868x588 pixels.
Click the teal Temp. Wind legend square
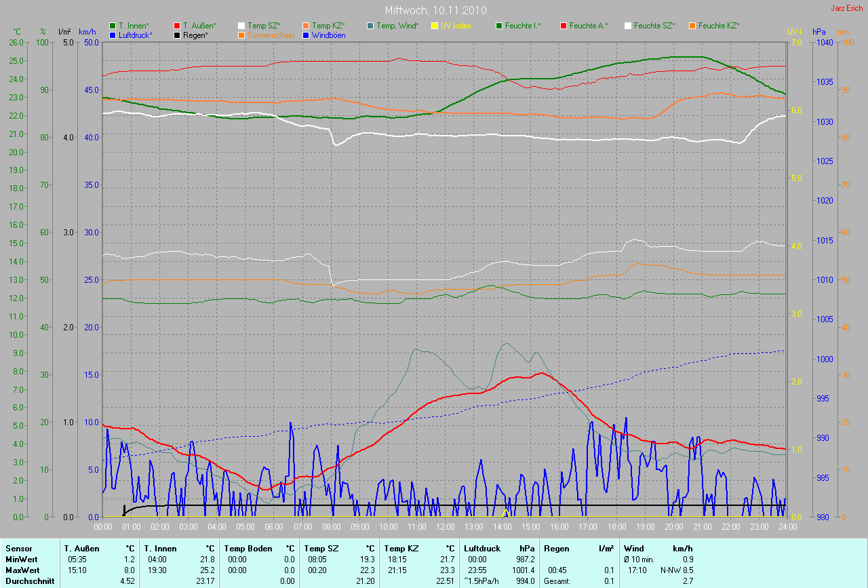[370, 26]
